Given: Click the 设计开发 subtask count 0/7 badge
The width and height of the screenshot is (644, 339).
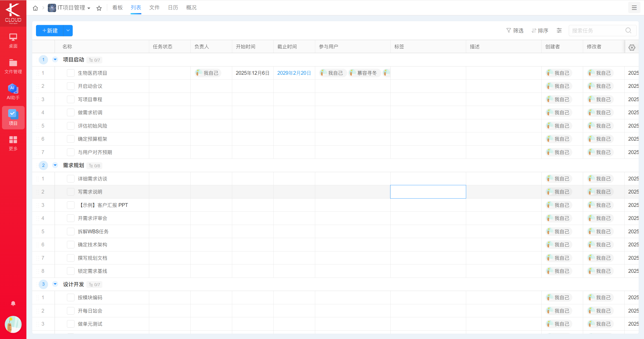Looking at the screenshot, I should pyautogui.click(x=95, y=285).
